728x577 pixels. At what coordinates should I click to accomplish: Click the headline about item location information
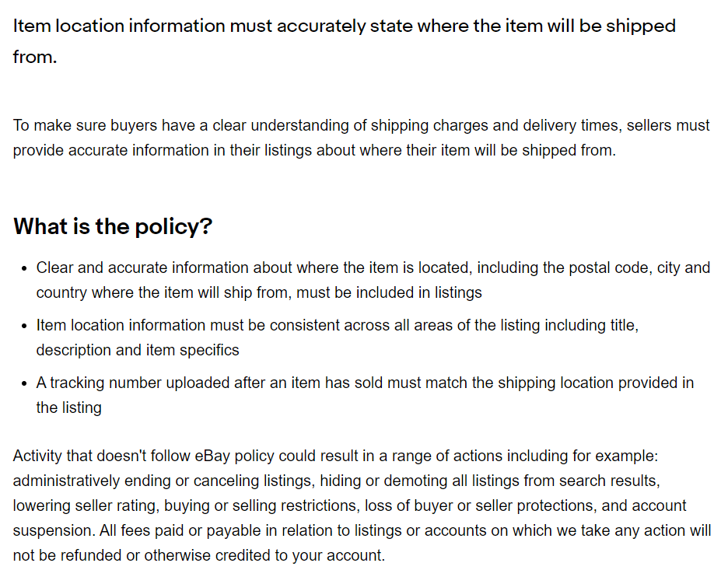[344, 41]
